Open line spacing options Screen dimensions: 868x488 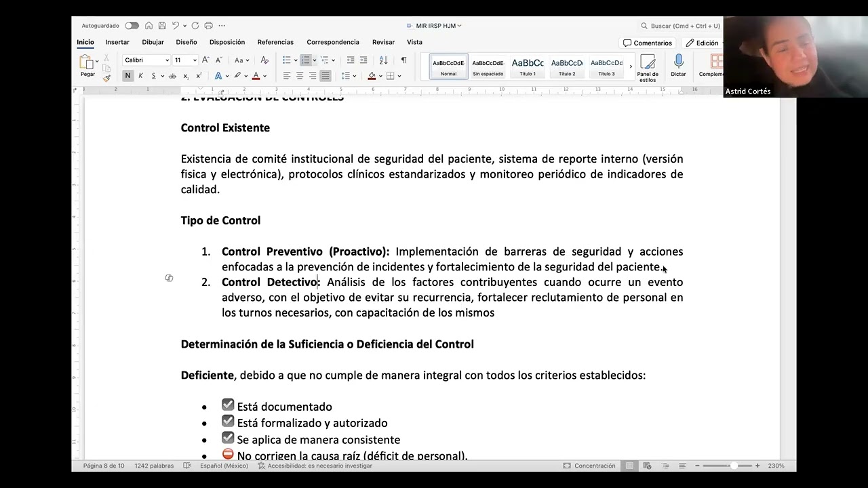point(346,76)
